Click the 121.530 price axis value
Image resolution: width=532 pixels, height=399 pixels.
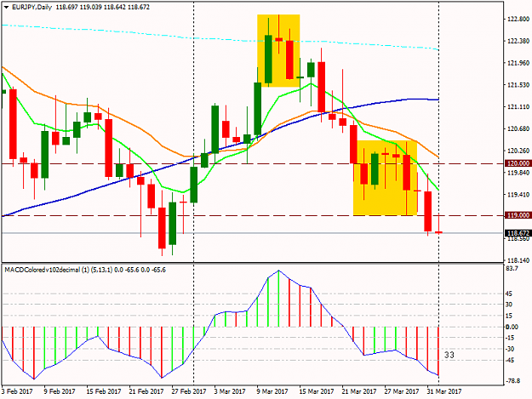[x=518, y=85]
